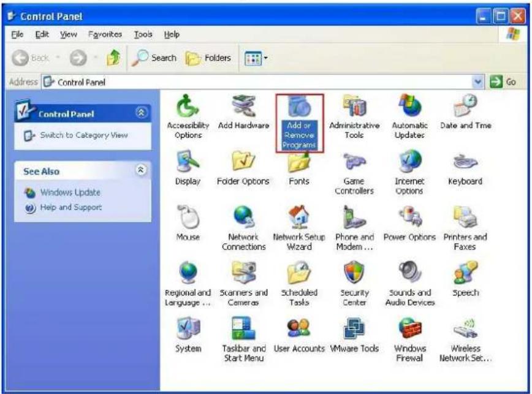Open Speech settings
Screen dimensions: 532x394
tap(465, 279)
